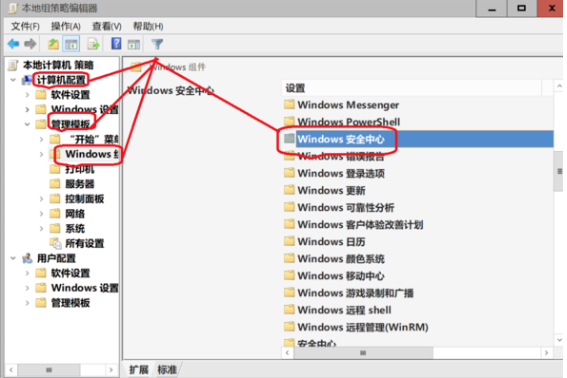
Task: Select Windows 客户体验改善计划 folder
Action: pyautogui.click(x=360, y=224)
